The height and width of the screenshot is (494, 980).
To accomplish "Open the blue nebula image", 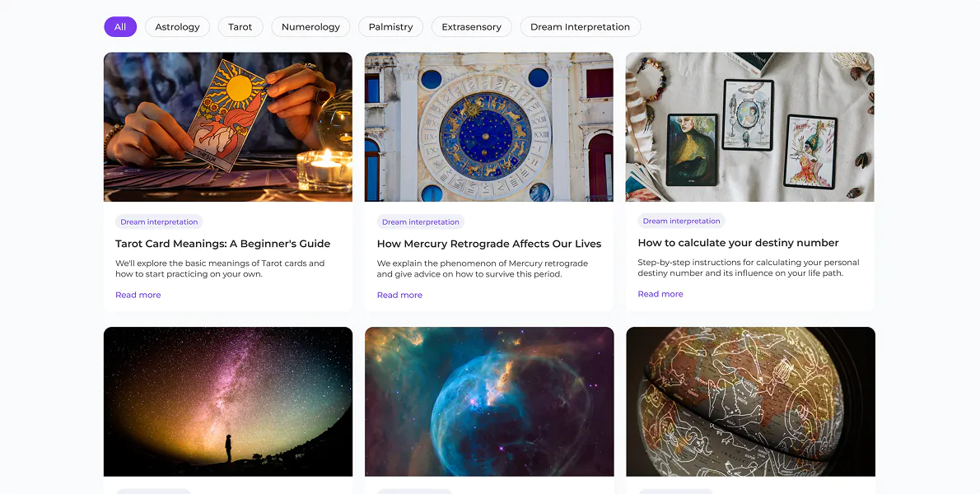I will tap(489, 402).
